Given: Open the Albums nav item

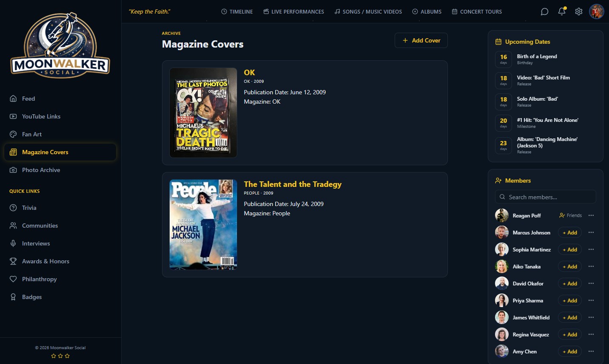Looking at the screenshot, I should coord(427,11).
